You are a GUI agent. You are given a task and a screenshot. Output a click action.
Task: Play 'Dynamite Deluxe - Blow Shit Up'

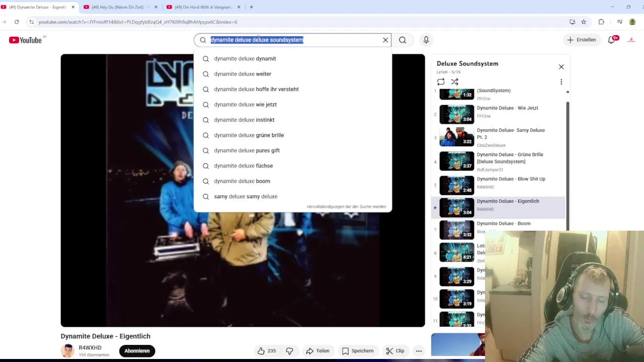(498, 186)
